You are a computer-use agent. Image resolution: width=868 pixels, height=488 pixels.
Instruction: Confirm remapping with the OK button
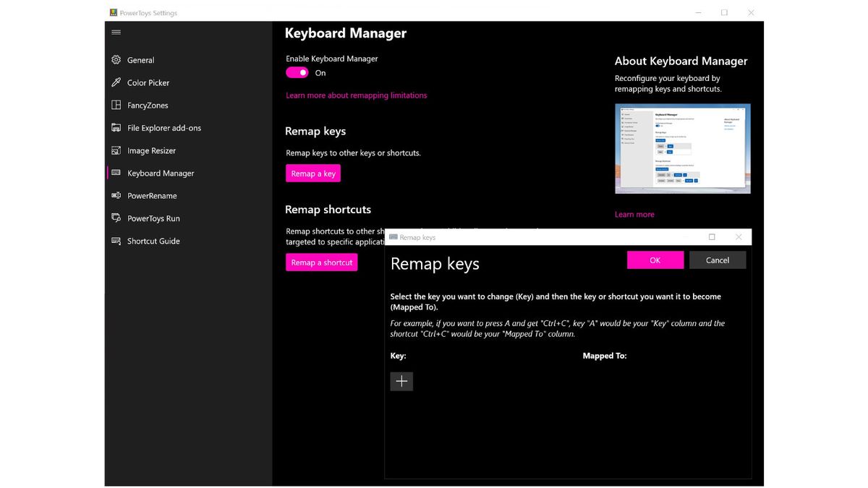point(655,260)
